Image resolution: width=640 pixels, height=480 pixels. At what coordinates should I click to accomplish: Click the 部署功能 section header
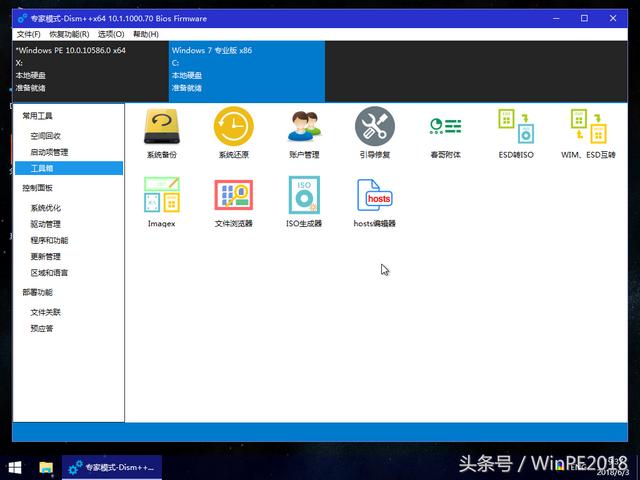(x=37, y=292)
